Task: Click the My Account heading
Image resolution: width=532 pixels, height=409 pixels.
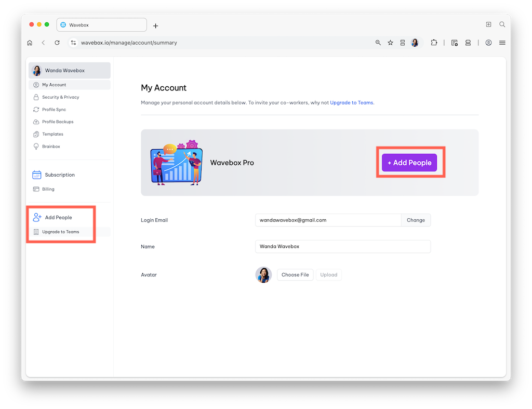Action: tap(164, 88)
